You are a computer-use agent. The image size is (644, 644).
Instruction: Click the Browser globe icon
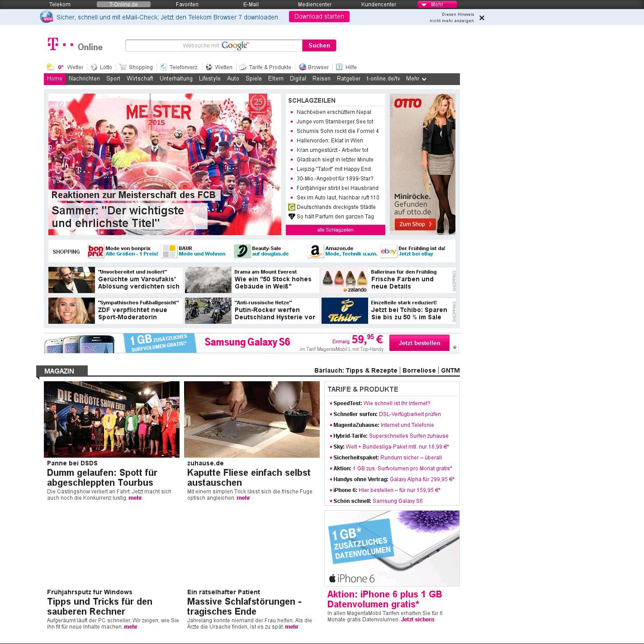[303, 67]
